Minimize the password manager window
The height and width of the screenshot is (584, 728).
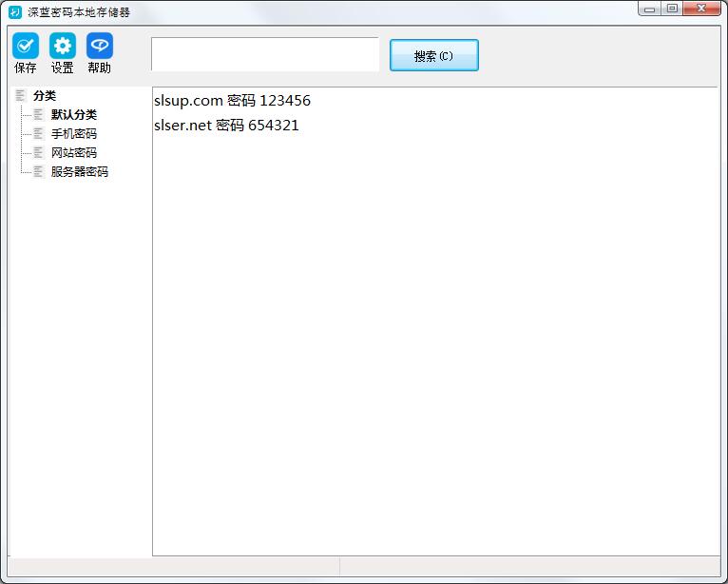tap(649, 9)
